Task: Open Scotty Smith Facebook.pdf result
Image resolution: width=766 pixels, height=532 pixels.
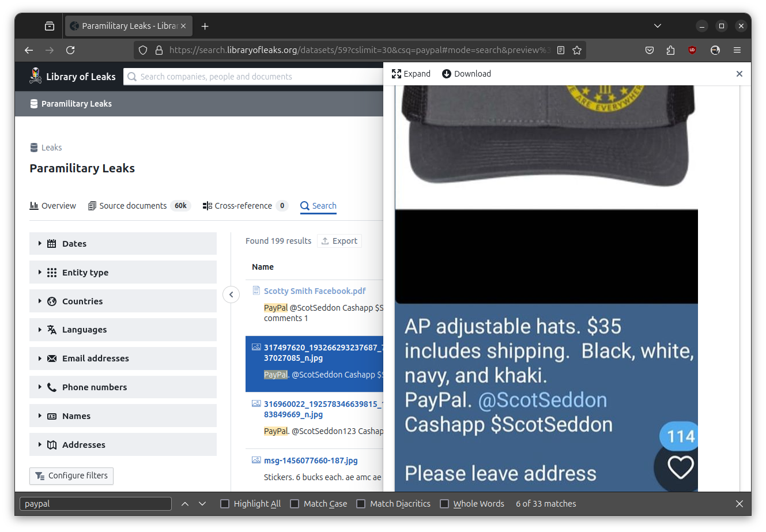Action: [315, 291]
